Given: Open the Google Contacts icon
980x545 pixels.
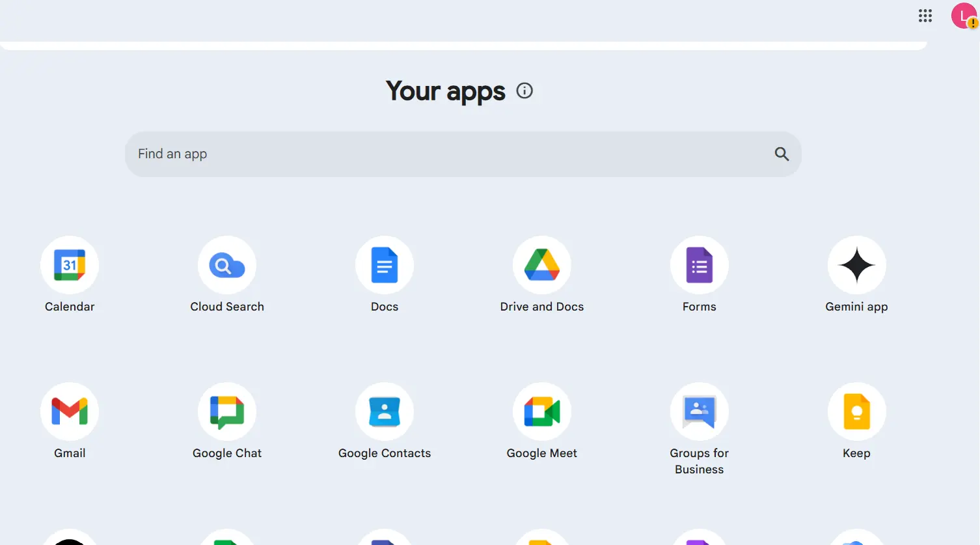Looking at the screenshot, I should (385, 412).
